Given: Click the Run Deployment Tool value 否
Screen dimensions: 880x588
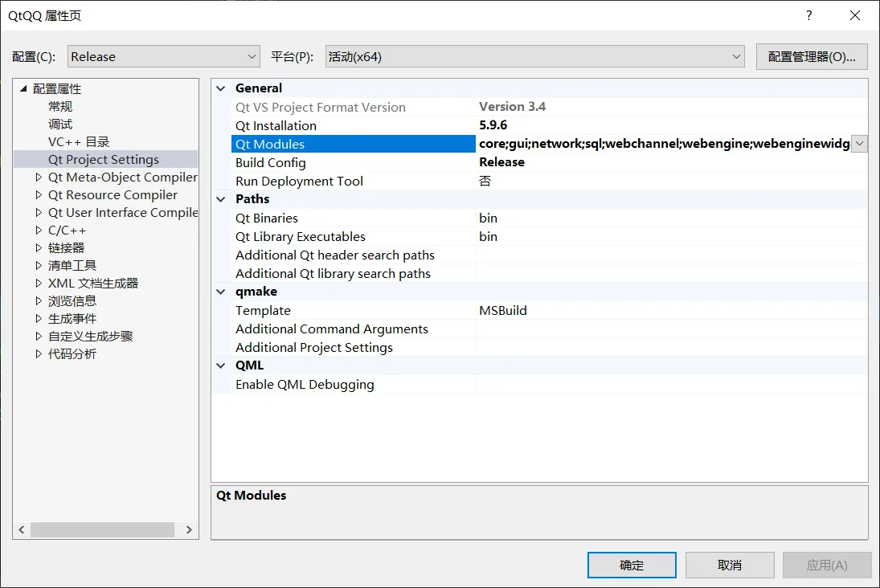Looking at the screenshot, I should (485, 182).
